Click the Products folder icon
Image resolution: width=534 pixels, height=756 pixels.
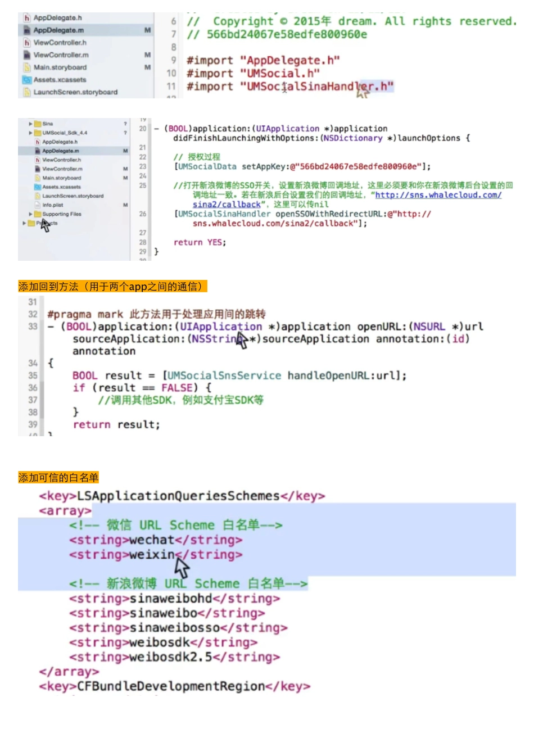coord(31,223)
